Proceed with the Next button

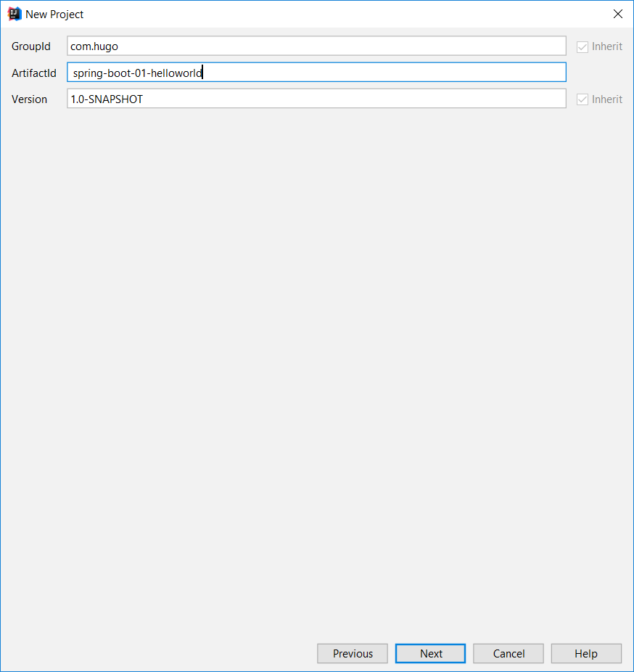(x=430, y=654)
